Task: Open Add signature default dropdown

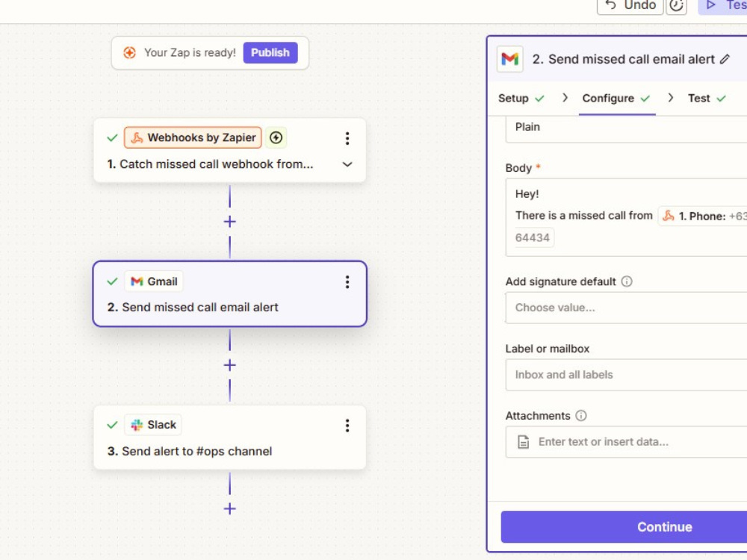Action: tap(626, 308)
